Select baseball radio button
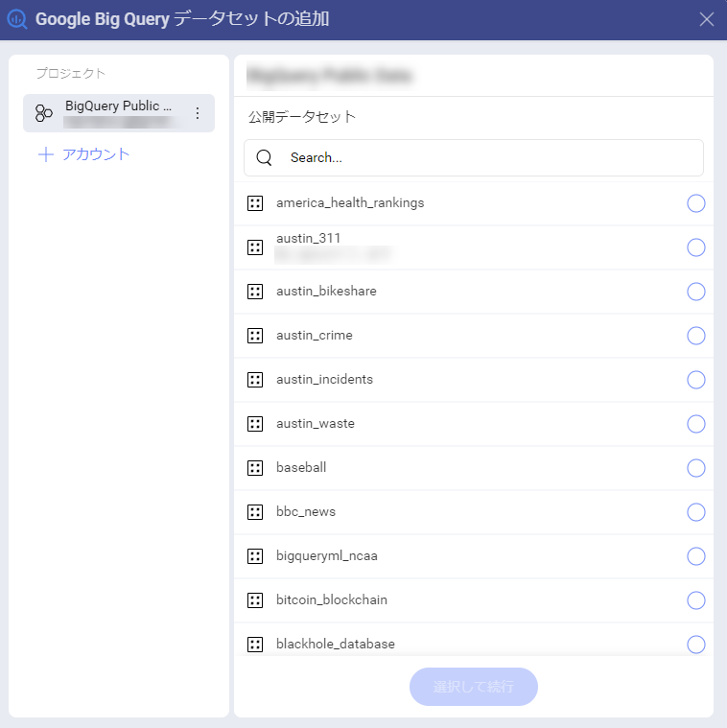 (696, 468)
